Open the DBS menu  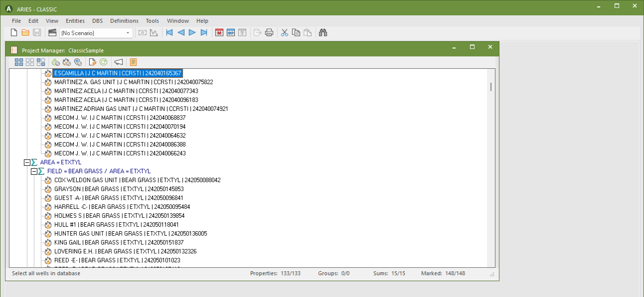click(x=98, y=21)
